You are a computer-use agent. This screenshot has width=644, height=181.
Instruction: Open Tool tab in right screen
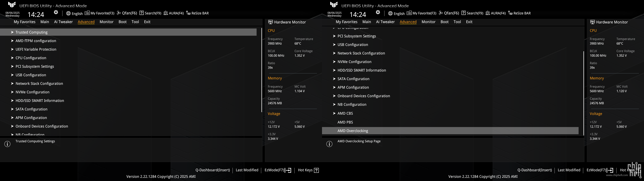coord(457,22)
